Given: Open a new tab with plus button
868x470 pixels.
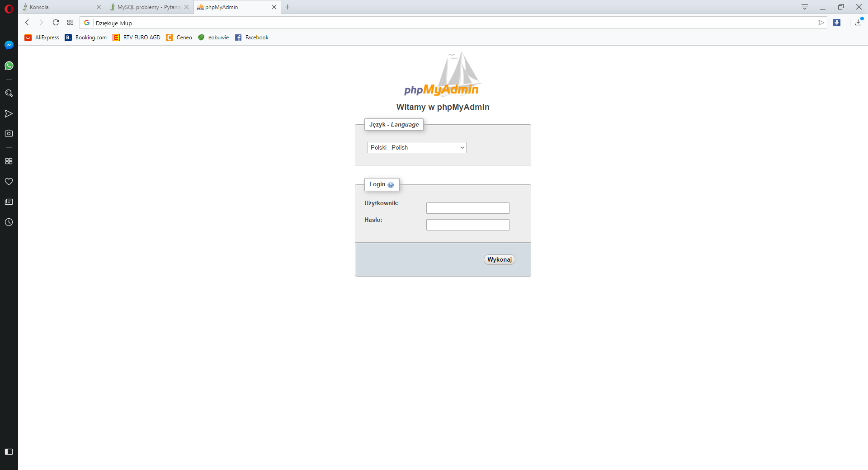Looking at the screenshot, I should (288, 7).
